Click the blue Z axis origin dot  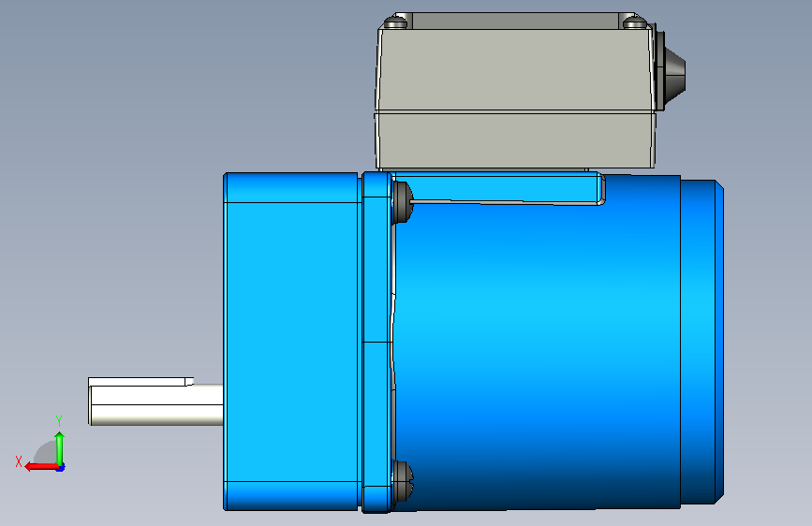(61, 468)
